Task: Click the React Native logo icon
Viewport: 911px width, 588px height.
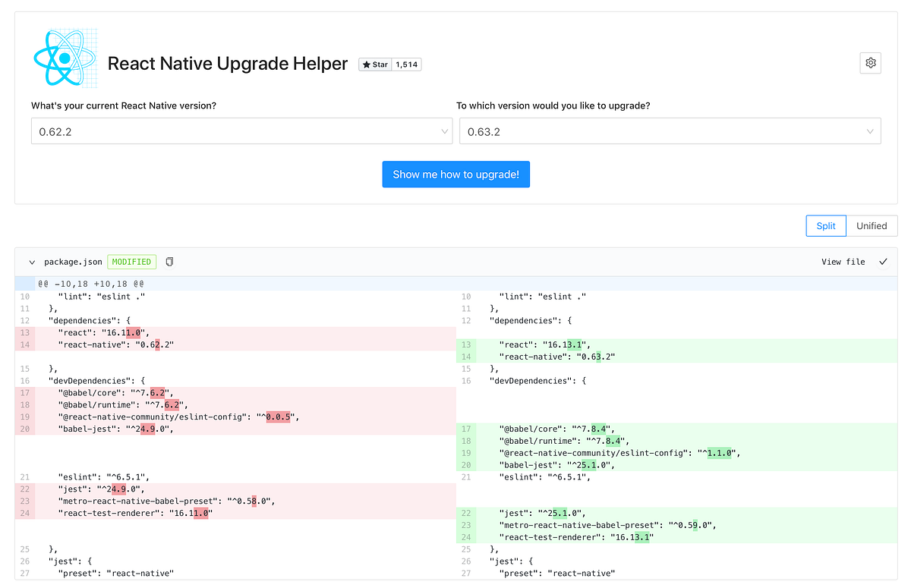Action: tap(65, 57)
